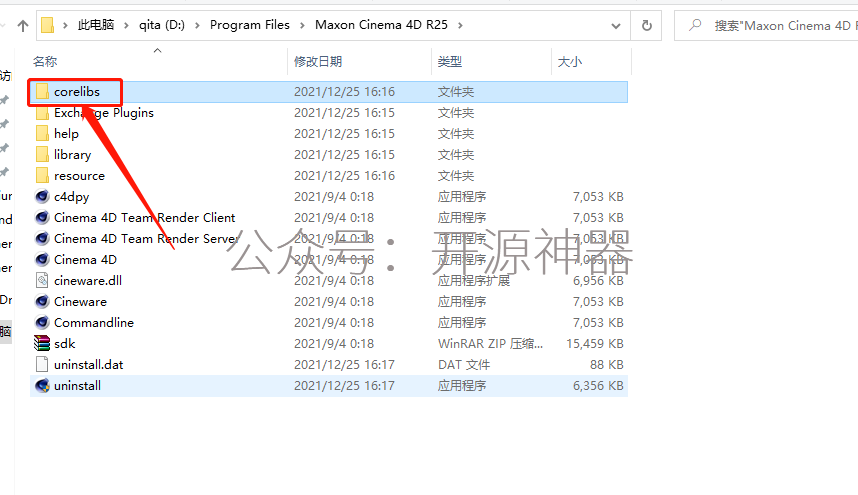The height and width of the screenshot is (495, 858).
Task: Click the DAT 文件 type cell
Action: click(463, 364)
